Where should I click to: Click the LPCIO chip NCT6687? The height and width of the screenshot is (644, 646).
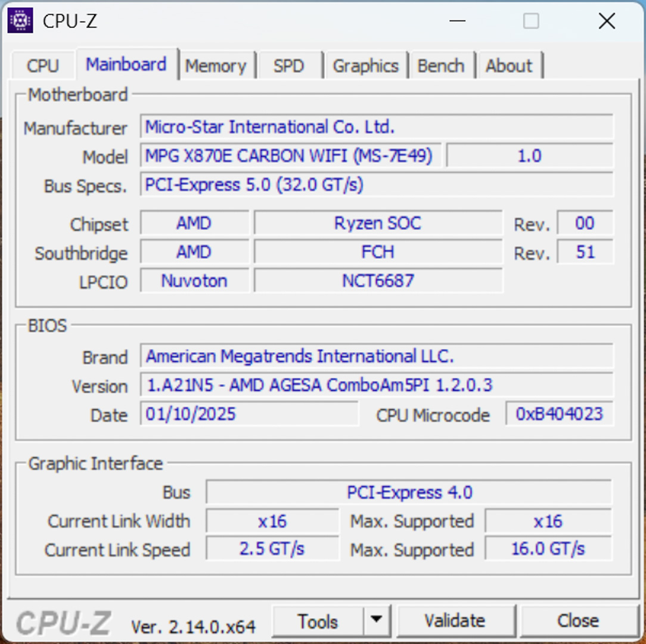point(378,281)
